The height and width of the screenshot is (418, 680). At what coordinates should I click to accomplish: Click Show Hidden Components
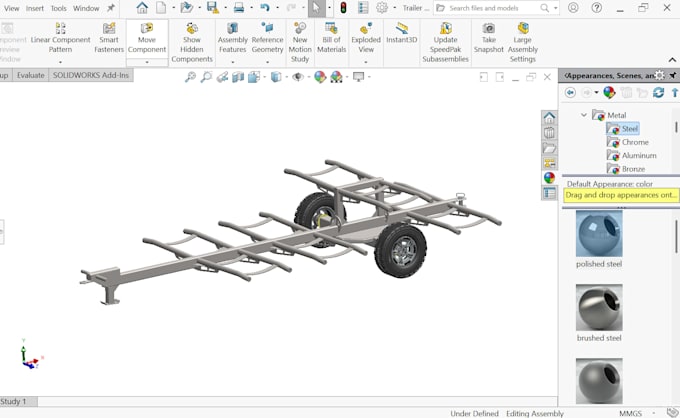pyautogui.click(x=192, y=42)
